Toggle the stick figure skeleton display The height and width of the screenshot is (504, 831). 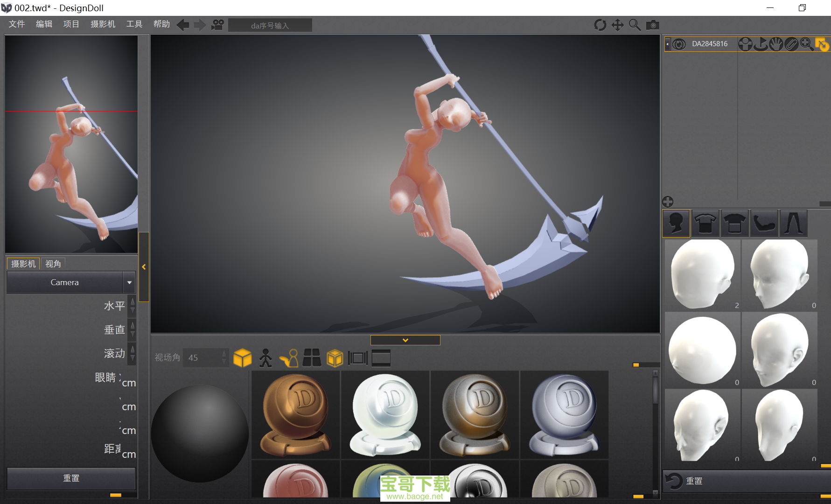click(265, 358)
